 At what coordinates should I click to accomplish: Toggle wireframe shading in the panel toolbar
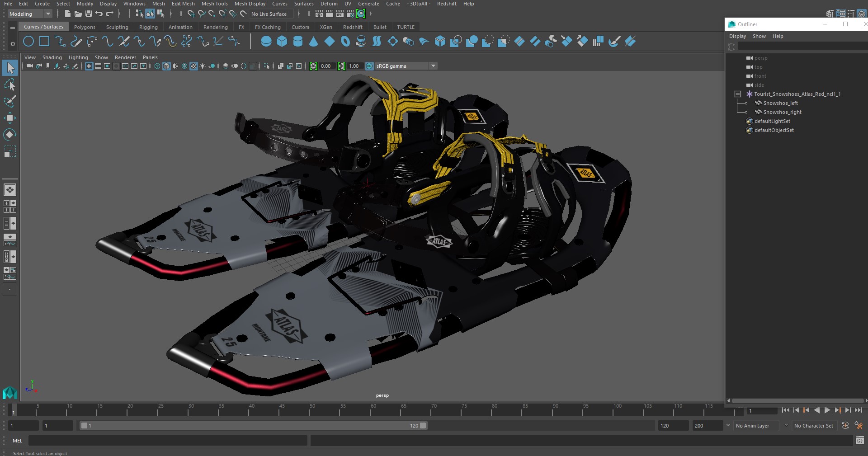(157, 66)
